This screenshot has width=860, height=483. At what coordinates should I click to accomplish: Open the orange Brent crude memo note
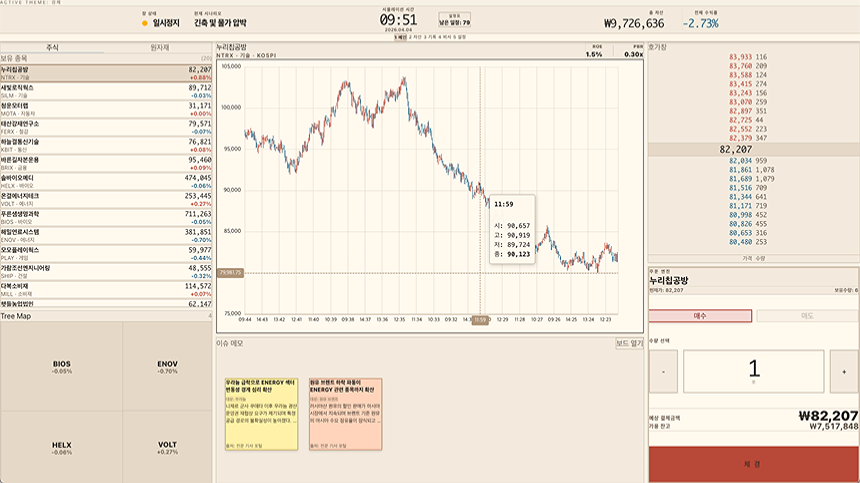(x=346, y=414)
